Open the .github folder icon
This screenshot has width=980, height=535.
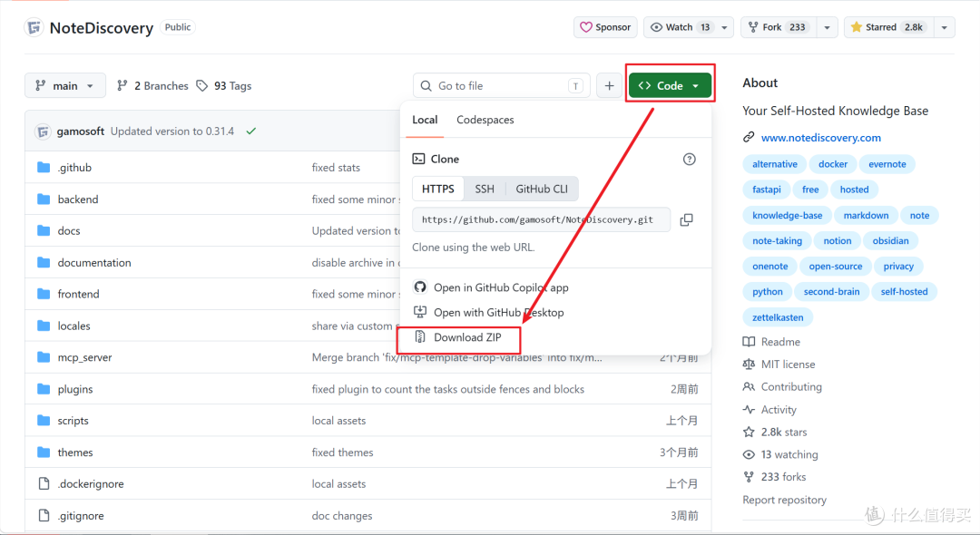[x=44, y=168]
